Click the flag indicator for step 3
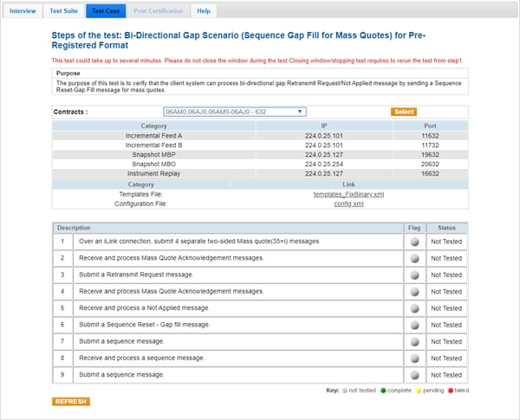Image resolution: width=520 pixels, height=420 pixels. (413, 275)
